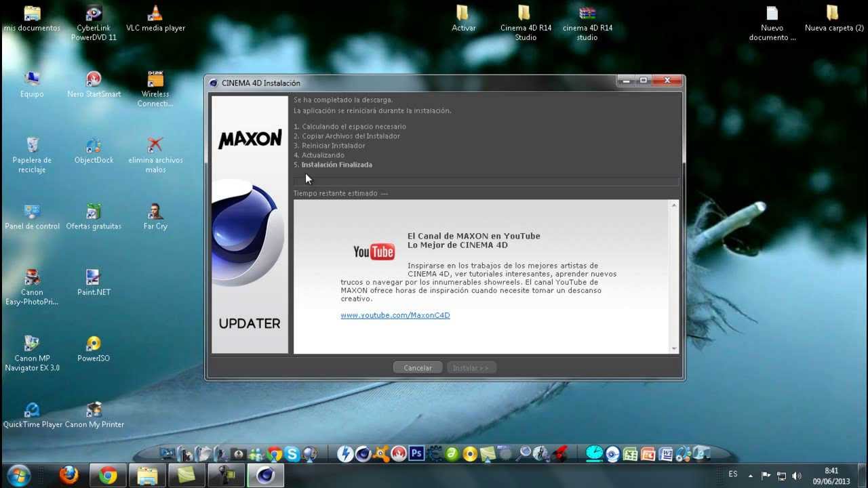Open the Nero StartSmart desktop icon

[x=94, y=84]
